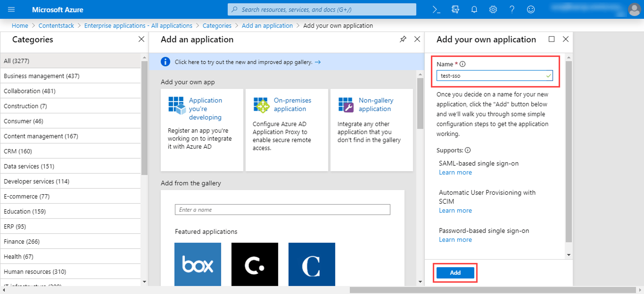
Task: Open the Application you're developing link
Action: 205,108
